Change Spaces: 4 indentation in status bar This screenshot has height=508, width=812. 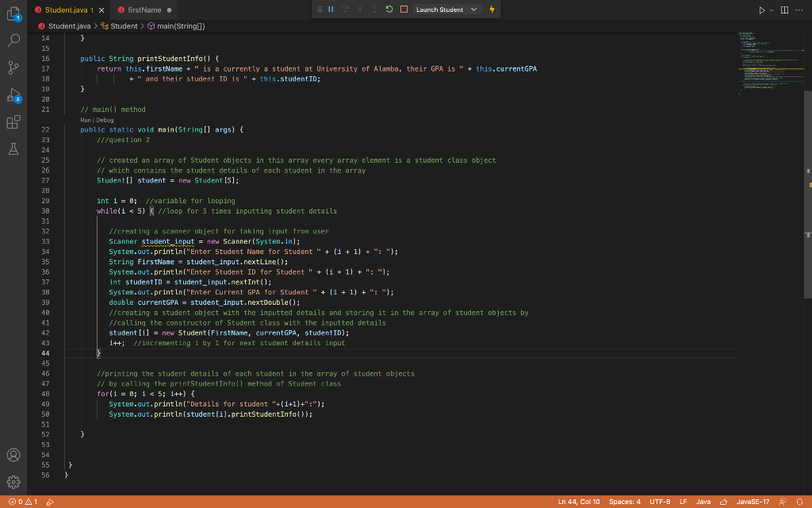(x=625, y=502)
